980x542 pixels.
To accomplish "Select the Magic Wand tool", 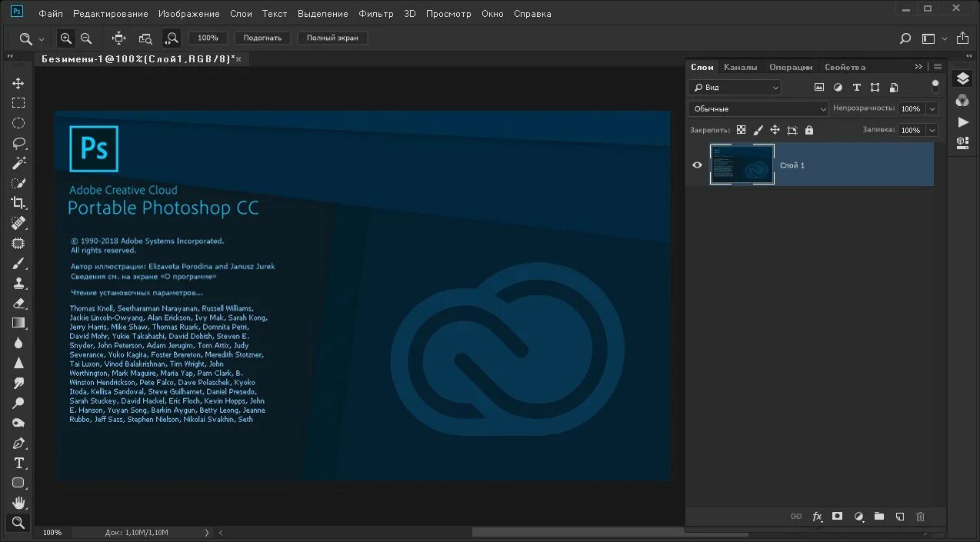I will (18, 163).
